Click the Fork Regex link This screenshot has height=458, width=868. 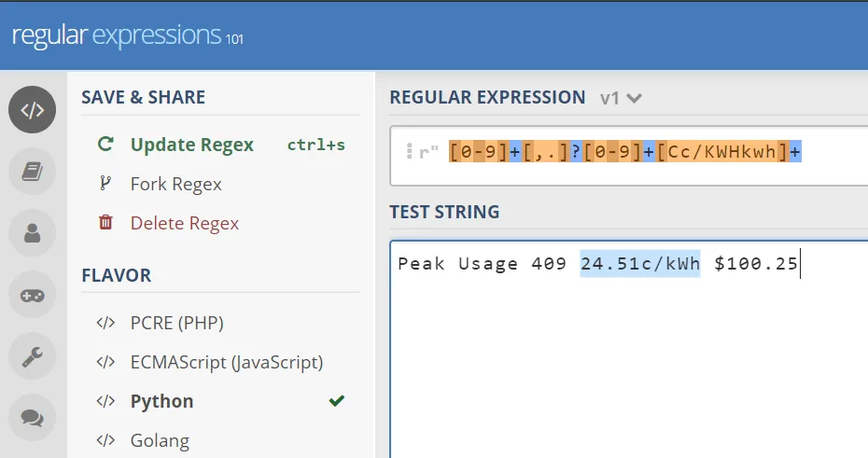[x=176, y=184]
